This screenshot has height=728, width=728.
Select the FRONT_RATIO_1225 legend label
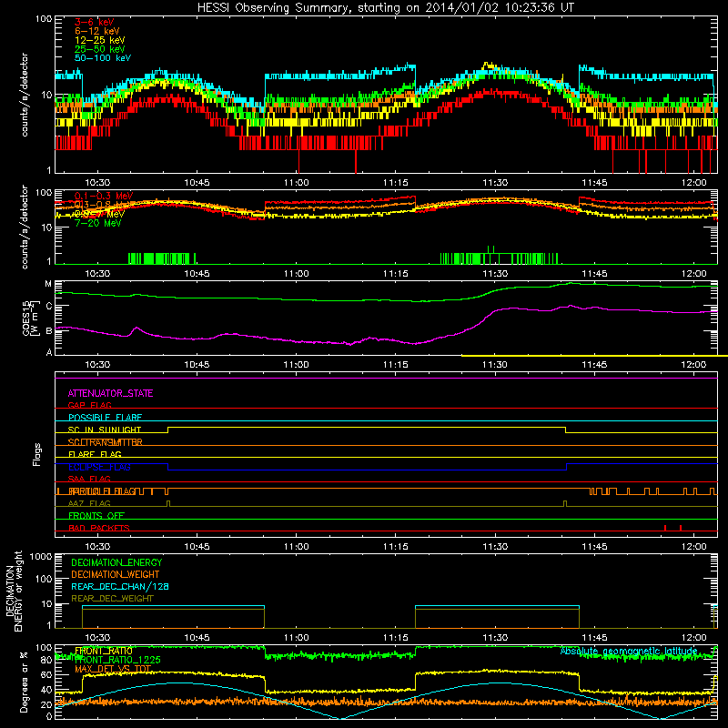117,660
